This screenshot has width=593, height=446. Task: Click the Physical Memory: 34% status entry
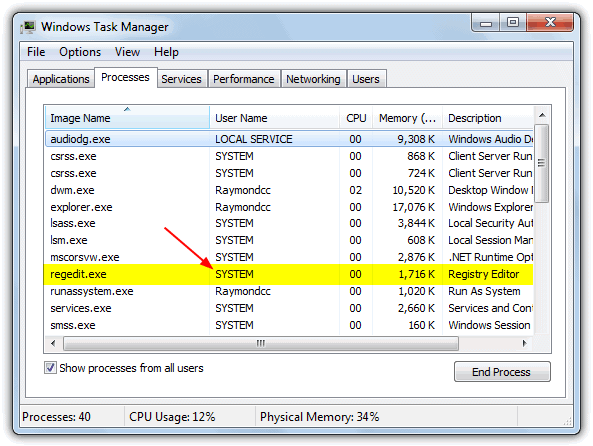tap(320, 417)
